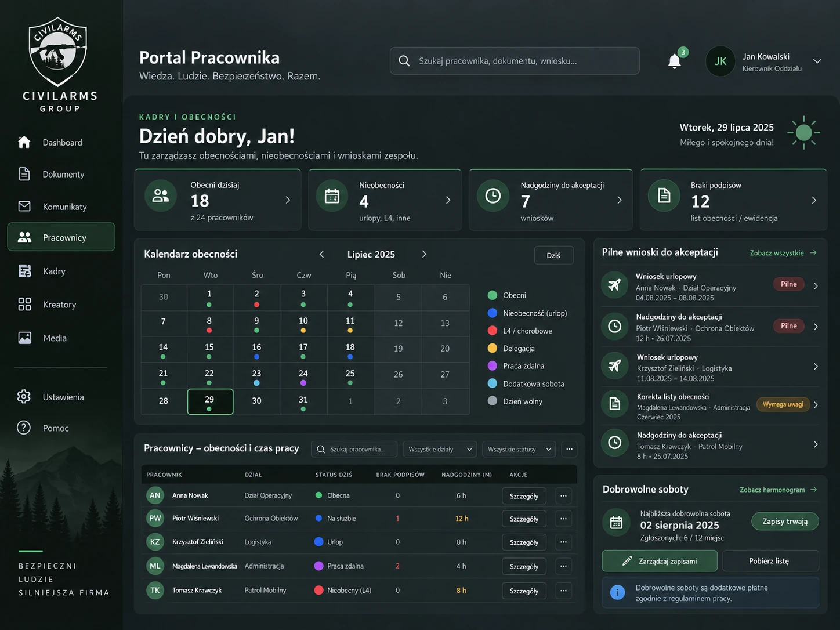This screenshot has height=630, width=840.
Task: Go to previous month in calendar
Action: click(321, 254)
